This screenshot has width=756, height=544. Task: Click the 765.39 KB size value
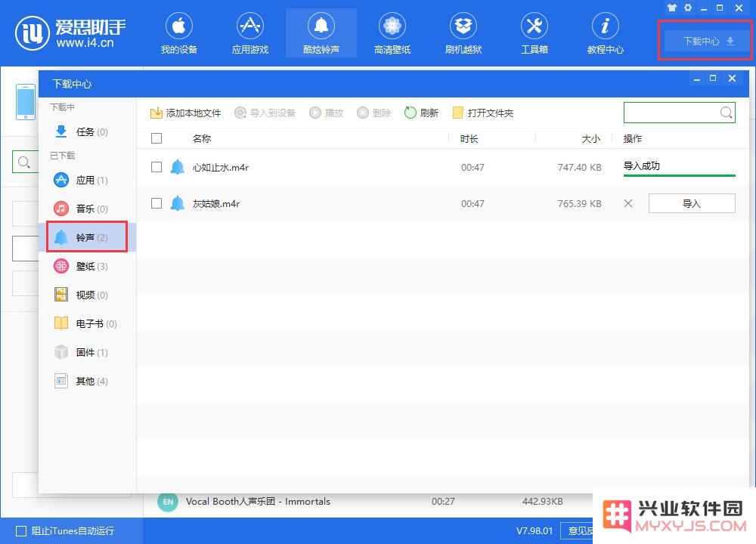pyautogui.click(x=579, y=203)
